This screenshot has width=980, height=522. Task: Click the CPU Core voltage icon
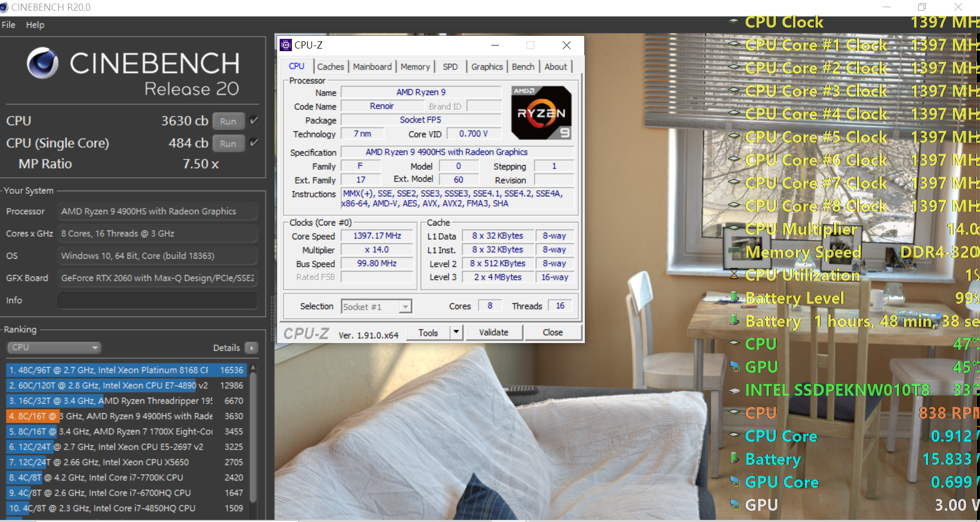click(x=734, y=436)
